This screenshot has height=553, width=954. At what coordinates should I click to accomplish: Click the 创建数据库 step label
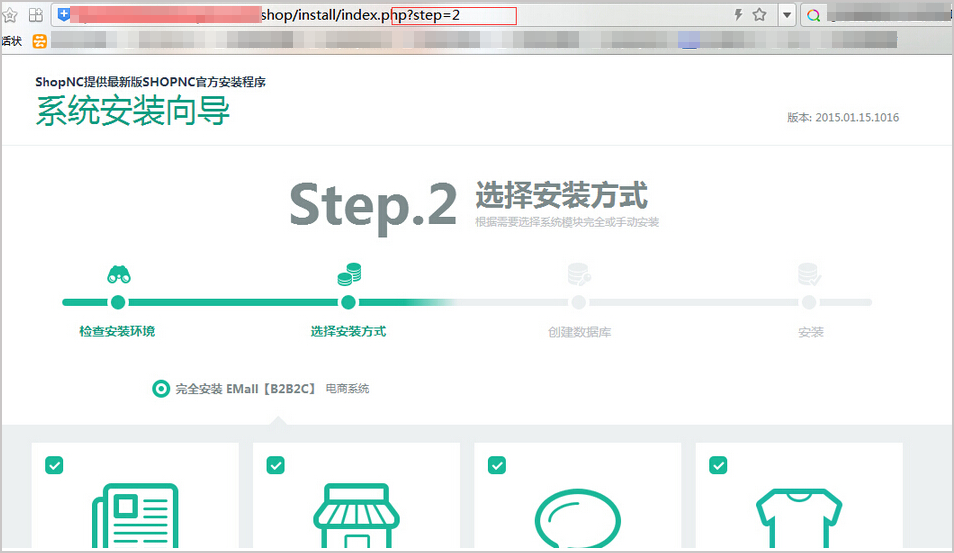click(x=579, y=332)
